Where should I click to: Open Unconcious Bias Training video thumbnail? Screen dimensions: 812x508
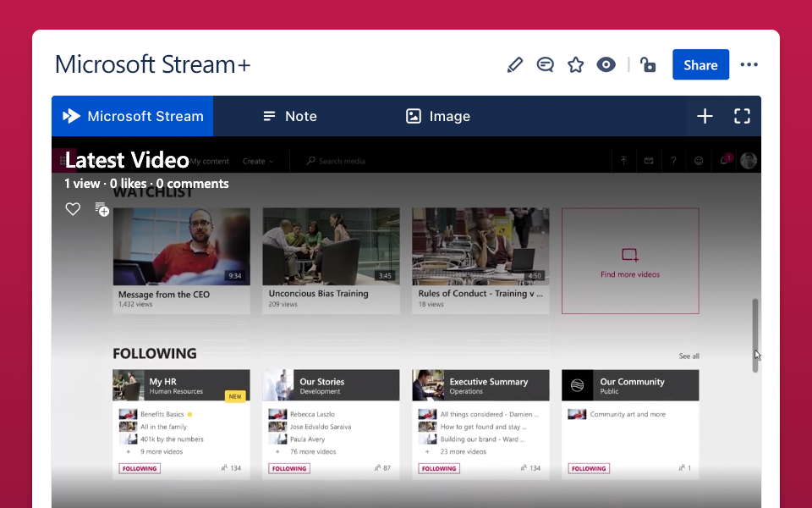[x=331, y=246]
